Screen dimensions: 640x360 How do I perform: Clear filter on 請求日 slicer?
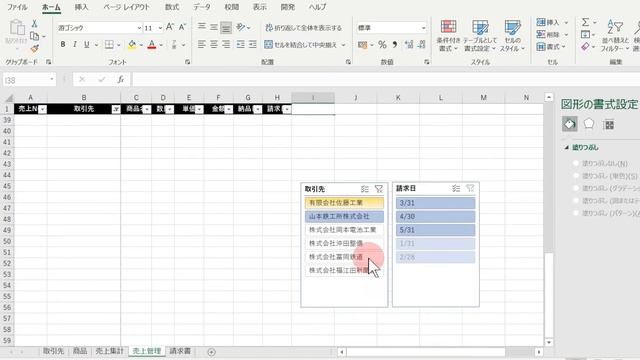[470, 188]
